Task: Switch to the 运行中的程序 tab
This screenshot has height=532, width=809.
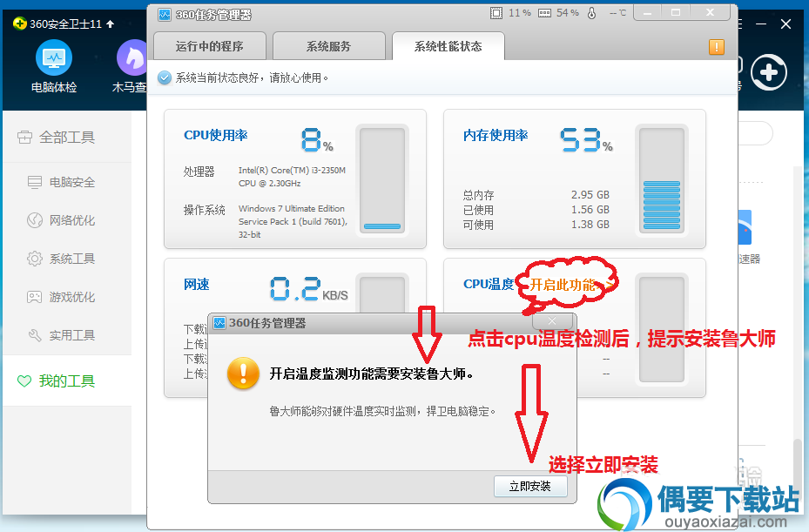Action: click(x=210, y=46)
